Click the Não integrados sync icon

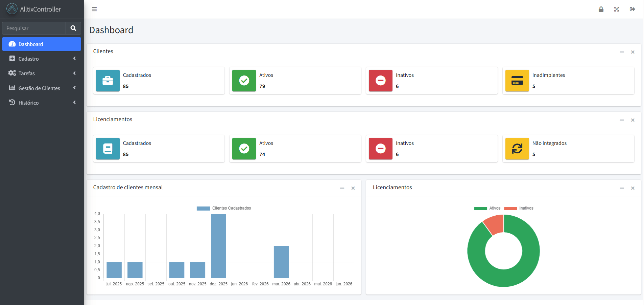pyautogui.click(x=517, y=149)
